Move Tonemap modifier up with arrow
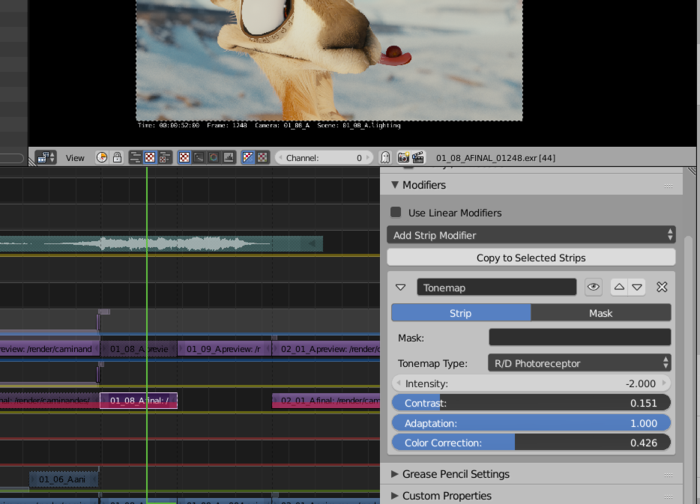 tap(619, 287)
